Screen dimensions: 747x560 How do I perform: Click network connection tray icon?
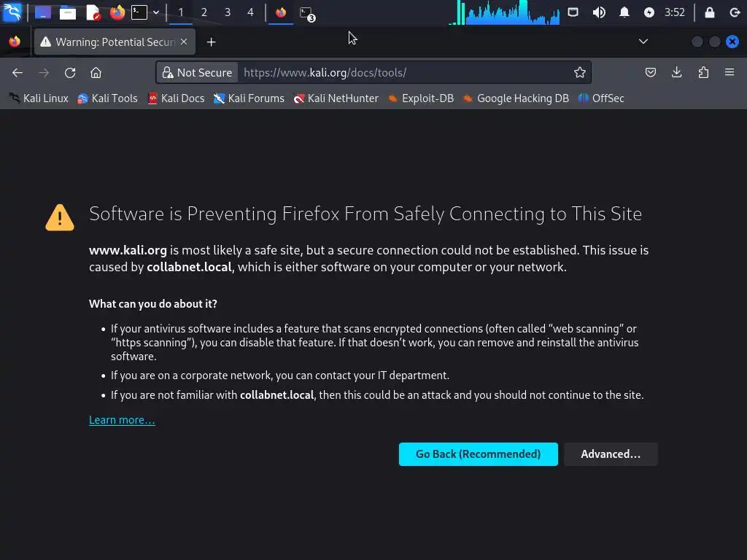pos(573,12)
